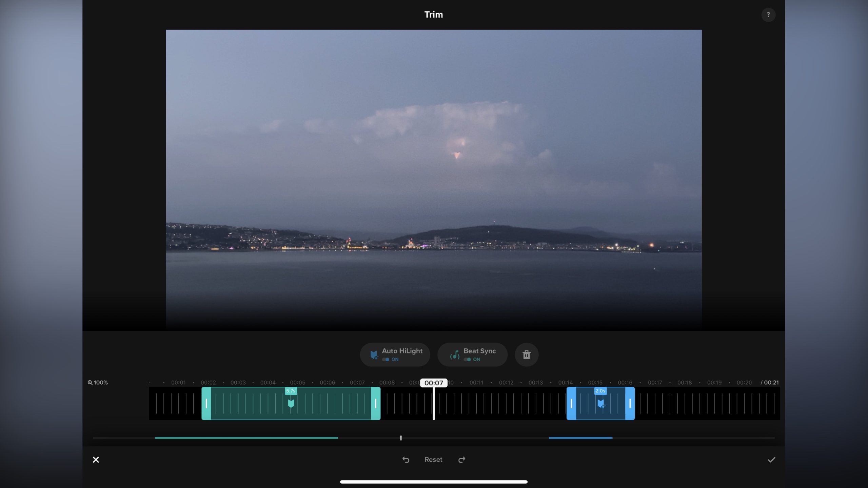This screenshot has height=488, width=868.
Task: Click the undo arrow icon
Action: [406, 460]
